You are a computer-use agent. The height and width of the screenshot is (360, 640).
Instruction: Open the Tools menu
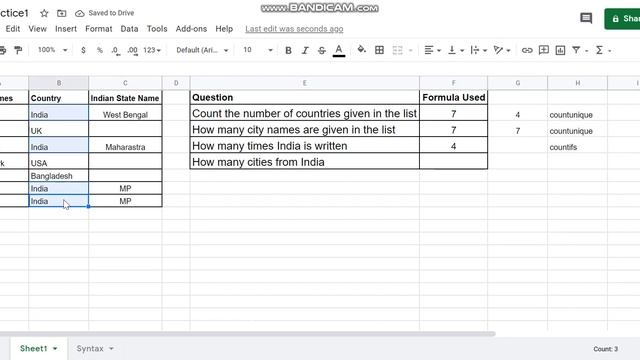pyautogui.click(x=157, y=29)
